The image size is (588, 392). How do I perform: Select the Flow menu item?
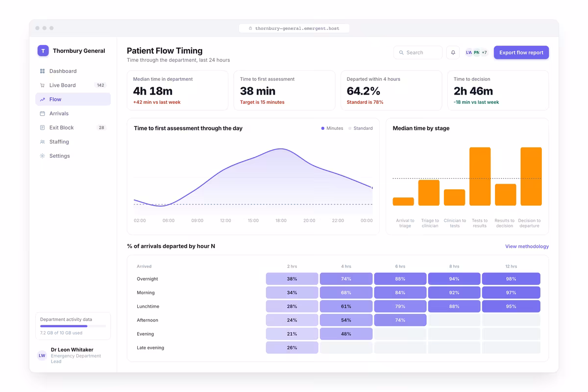click(x=73, y=99)
